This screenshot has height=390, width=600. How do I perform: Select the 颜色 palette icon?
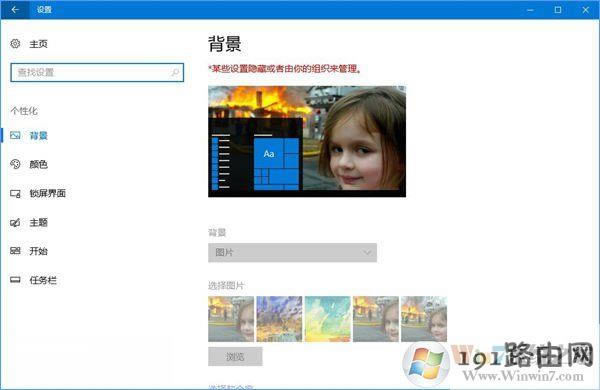[15, 164]
